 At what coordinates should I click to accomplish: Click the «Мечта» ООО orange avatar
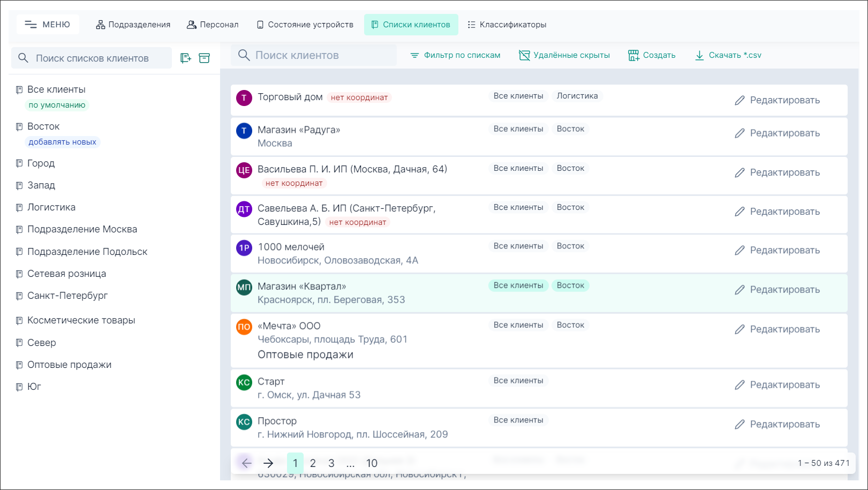[244, 327]
